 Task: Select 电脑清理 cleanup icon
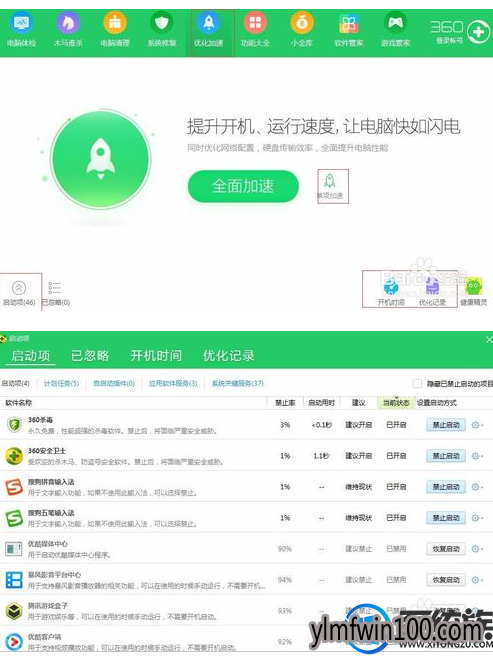pyautogui.click(x=115, y=23)
